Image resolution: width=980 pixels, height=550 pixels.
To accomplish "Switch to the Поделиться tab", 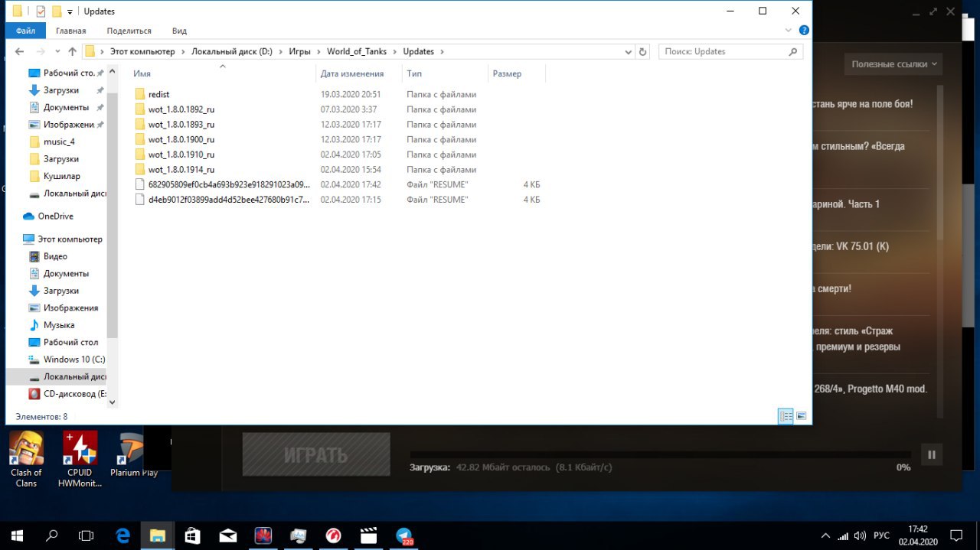I will pyautogui.click(x=129, y=31).
